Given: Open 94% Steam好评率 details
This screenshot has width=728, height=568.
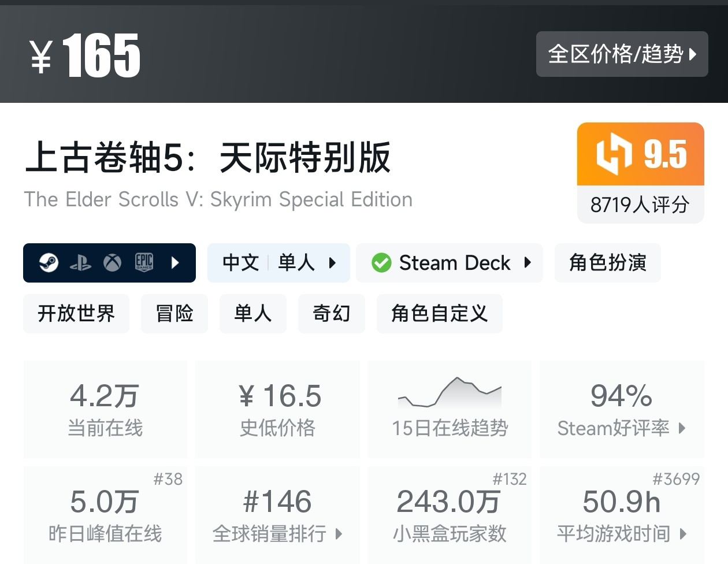Looking at the screenshot, I should [x=622, y=409].
